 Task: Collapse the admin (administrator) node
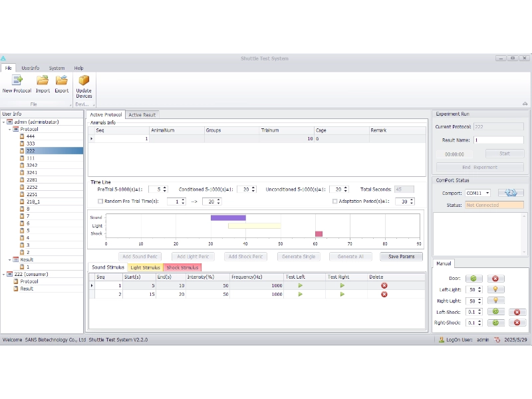click(4, 122)
